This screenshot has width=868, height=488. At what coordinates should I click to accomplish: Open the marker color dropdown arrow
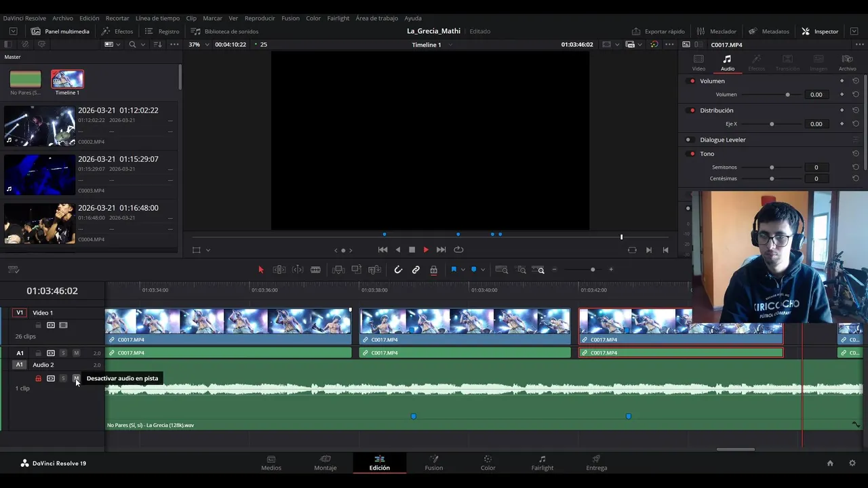click(483, 270)
